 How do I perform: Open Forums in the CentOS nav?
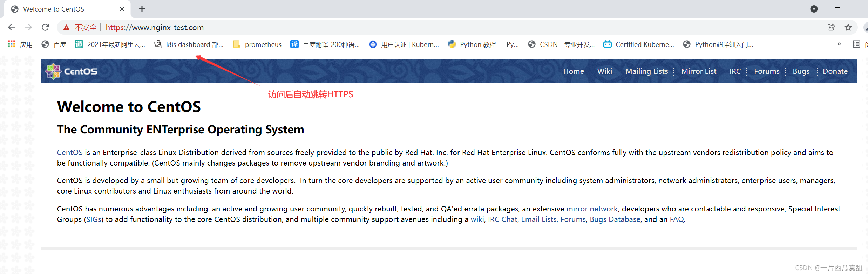pyautogui.click(x=767, y=71)
